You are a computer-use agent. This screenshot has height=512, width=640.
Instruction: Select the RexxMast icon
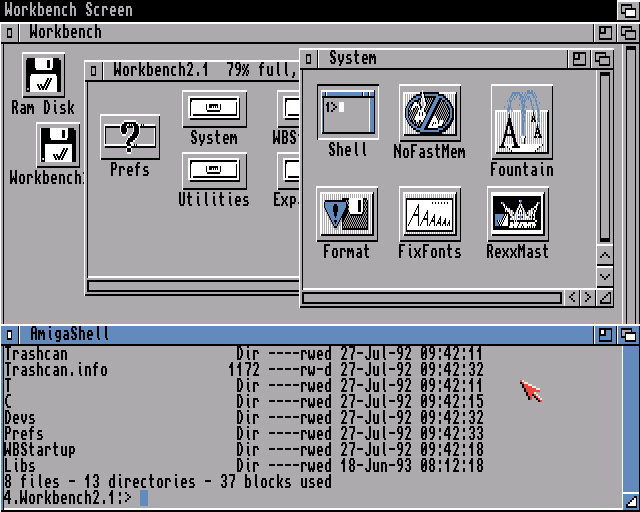click(x=517, y=213)
